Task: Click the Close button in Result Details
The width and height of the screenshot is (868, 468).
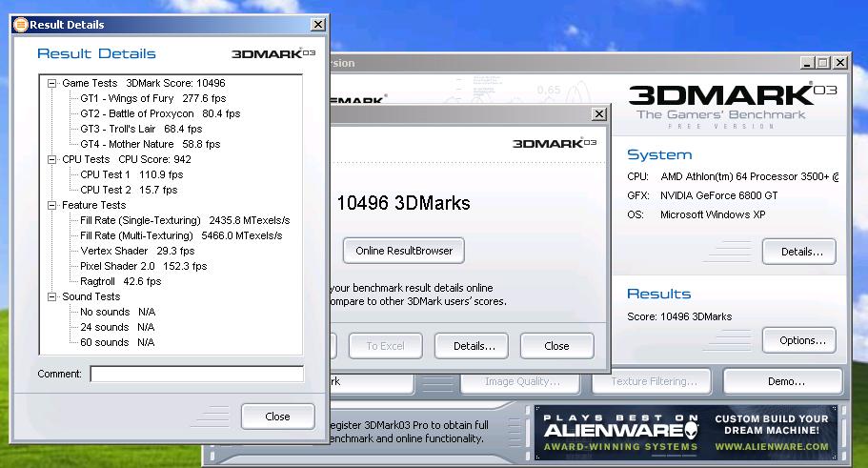Action: point(278,417)
